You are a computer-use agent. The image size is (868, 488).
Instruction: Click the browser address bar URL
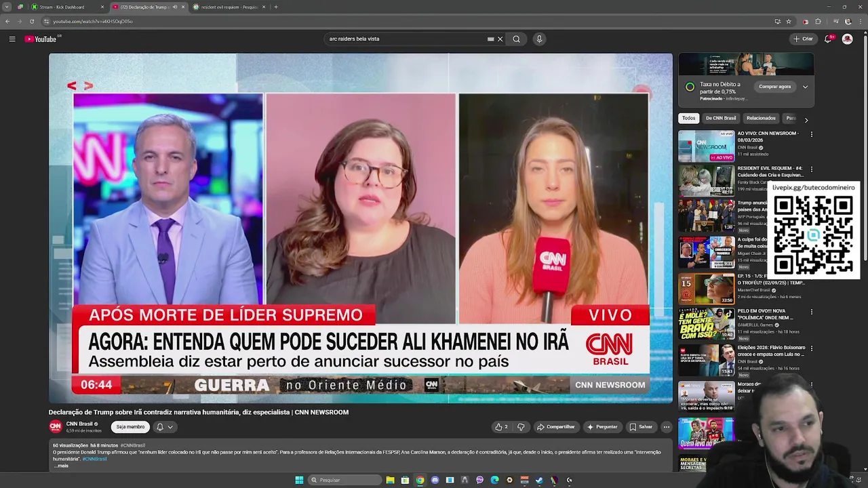point(93,22)
